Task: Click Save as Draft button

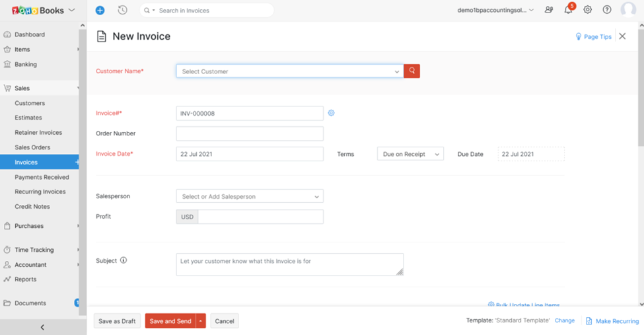Action: (117, 320)
